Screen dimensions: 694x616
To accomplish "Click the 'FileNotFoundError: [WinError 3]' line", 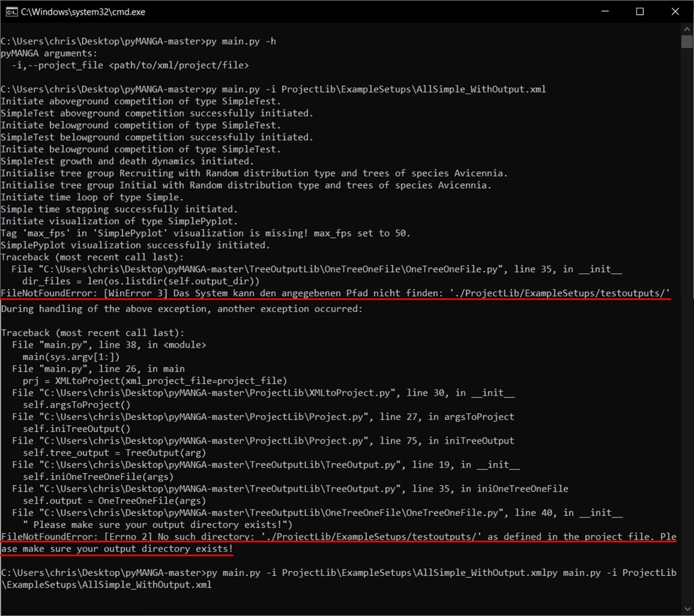I will [335, 293].
